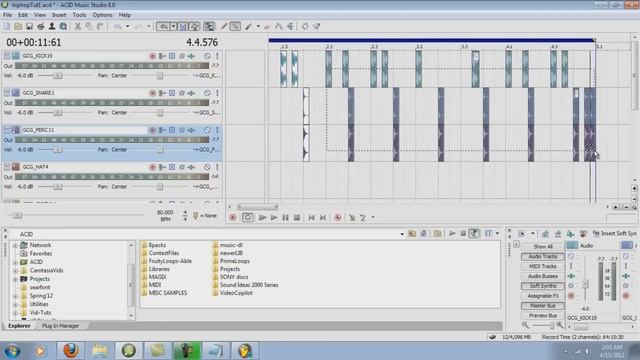Image resolution: width=640 pixels, height=360 pixels.
Task: Click the Copy icon in toolbar
Action: (89, 27)
